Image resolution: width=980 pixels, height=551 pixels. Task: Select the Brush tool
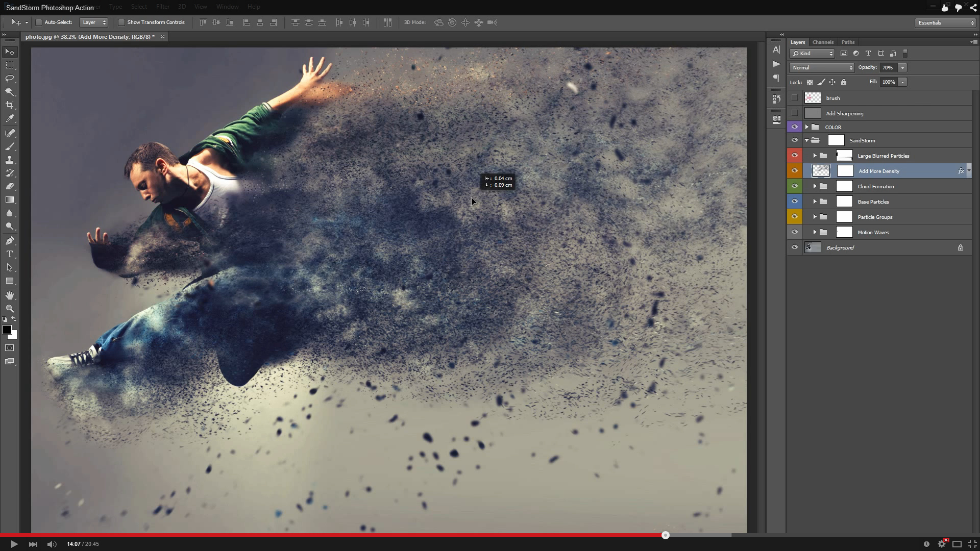tap(9, 146)
